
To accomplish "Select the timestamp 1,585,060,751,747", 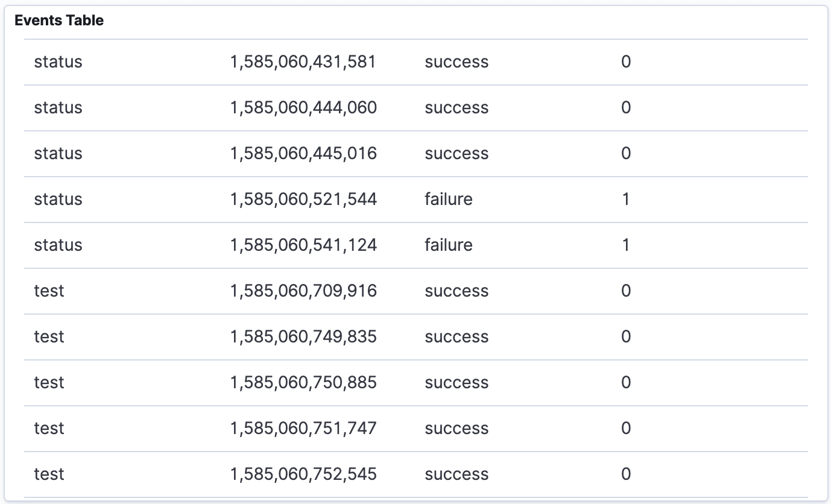I will pos(303,429).
